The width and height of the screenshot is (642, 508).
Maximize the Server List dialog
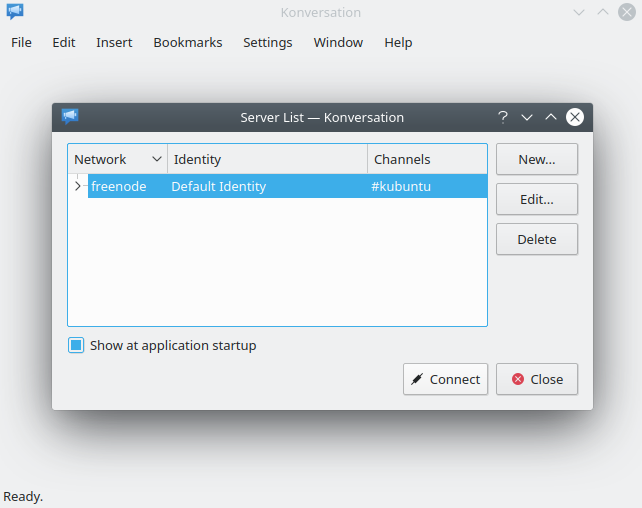click(551, 117)
